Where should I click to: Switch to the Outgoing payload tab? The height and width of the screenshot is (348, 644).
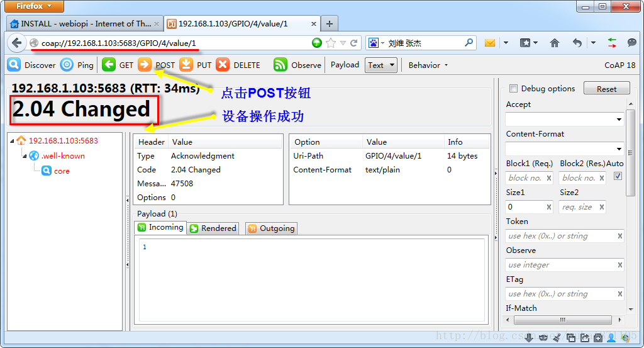(x=272, y=228)
